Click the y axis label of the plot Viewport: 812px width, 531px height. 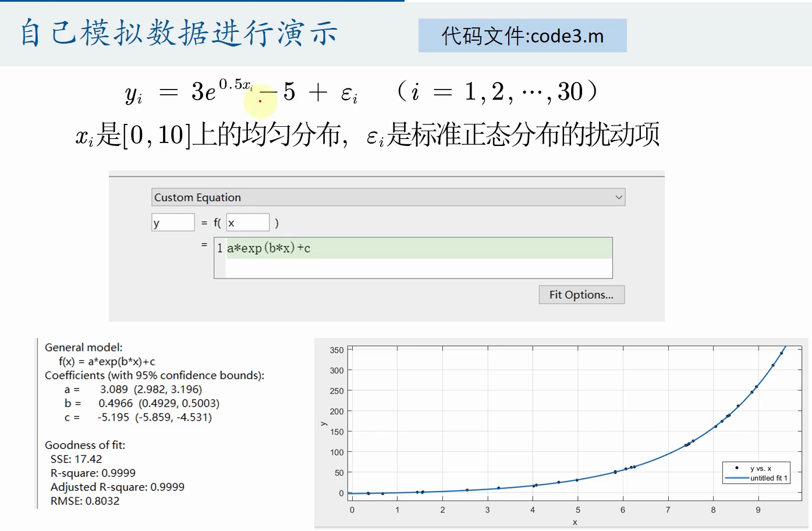click(x=324, y=424)
